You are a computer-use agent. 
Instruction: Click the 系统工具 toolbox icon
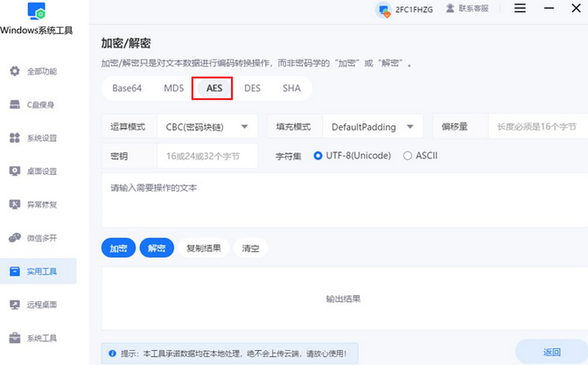click(15, 338)
